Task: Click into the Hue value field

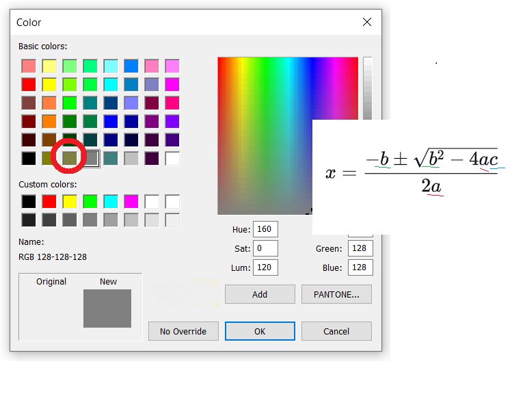Action: pyautogui.click(x=265, y=229)
